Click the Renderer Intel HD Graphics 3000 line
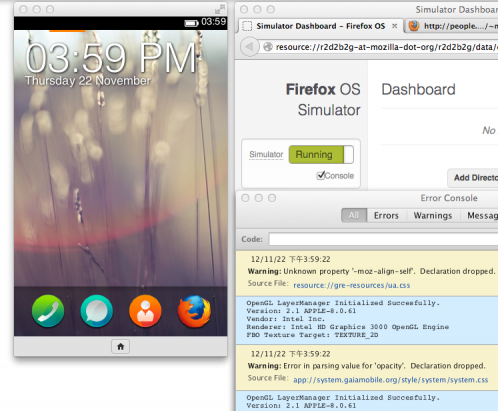This screenshot has width=498, height=411. click(x=347, y=327)
